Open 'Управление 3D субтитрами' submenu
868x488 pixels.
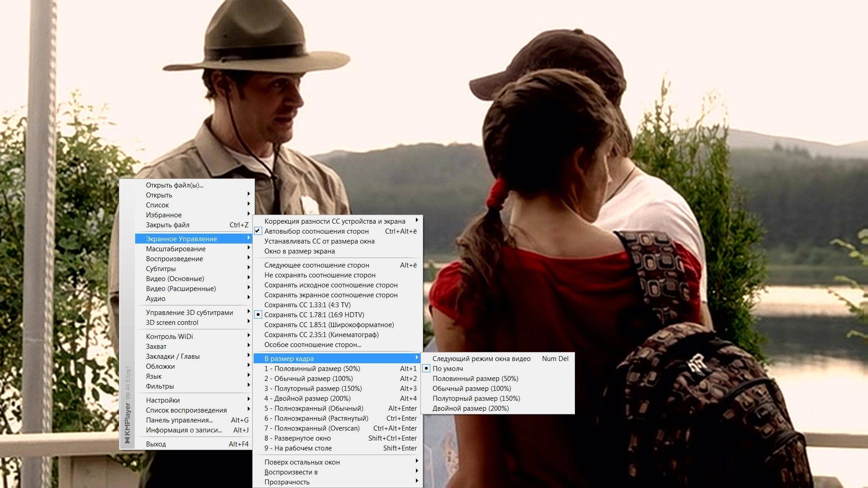[193, 312]
